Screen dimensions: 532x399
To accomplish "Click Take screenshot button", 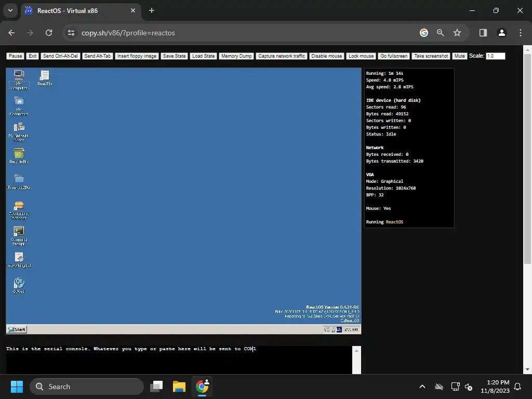I will point(431,56).
